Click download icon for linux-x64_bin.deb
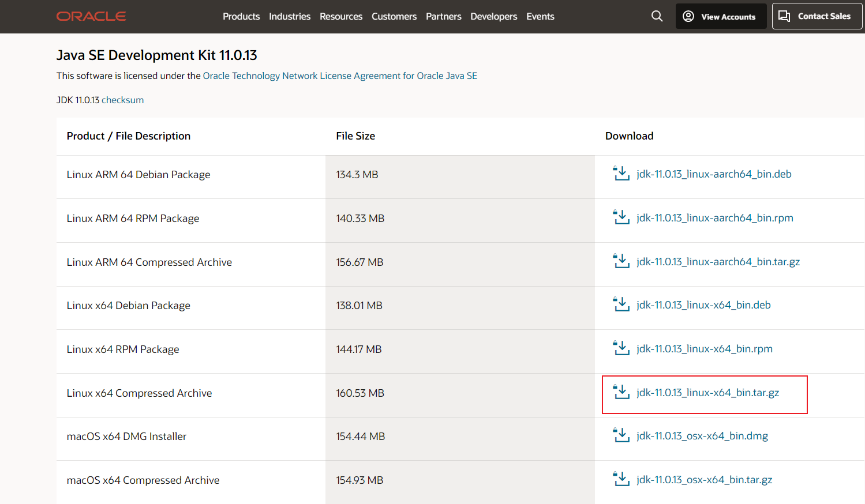The image size is (865, 504). coord(621,304)
